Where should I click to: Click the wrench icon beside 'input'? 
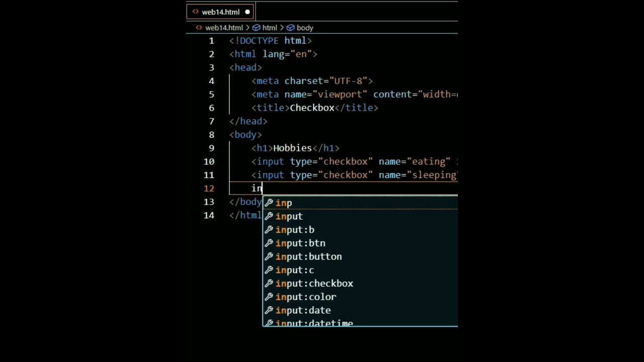pos(269,216)
